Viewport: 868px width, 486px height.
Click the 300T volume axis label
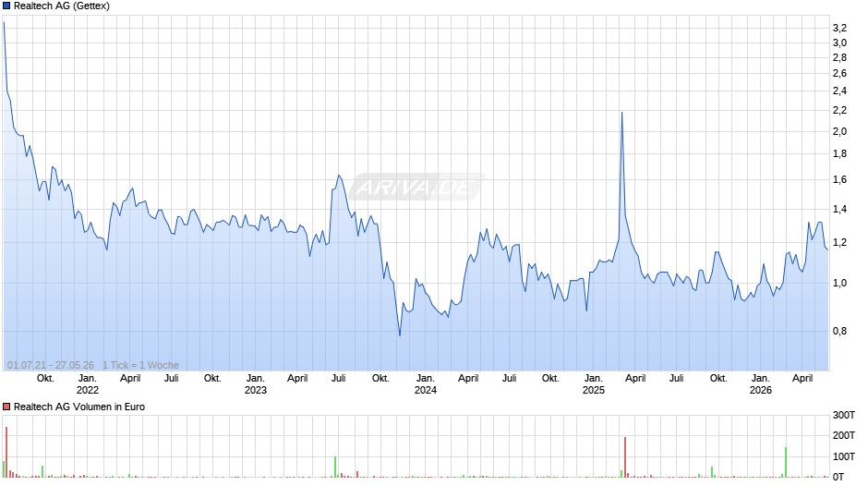pos(844,415)
